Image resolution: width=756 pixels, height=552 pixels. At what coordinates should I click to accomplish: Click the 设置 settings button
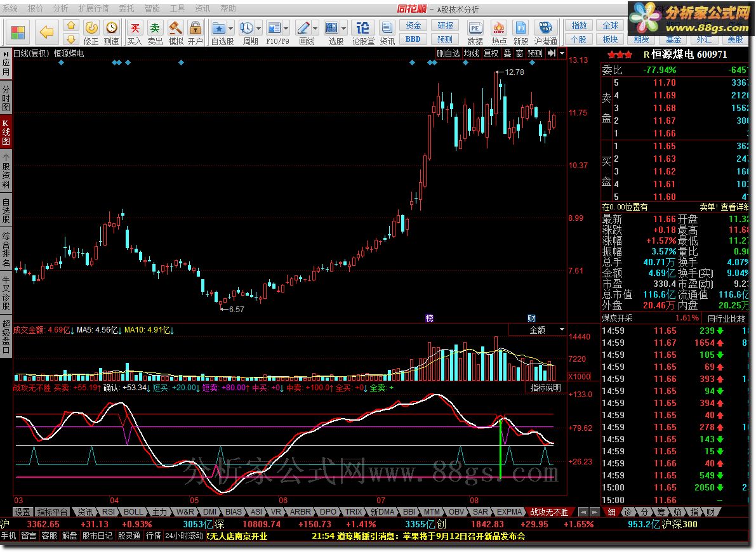point(22,512)
